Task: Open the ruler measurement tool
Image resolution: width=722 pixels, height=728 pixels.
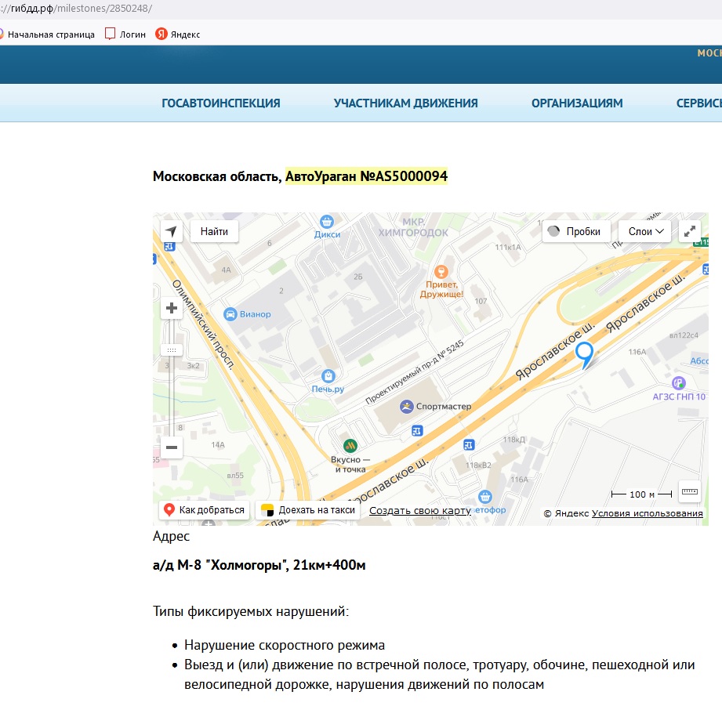Action: 689,491
